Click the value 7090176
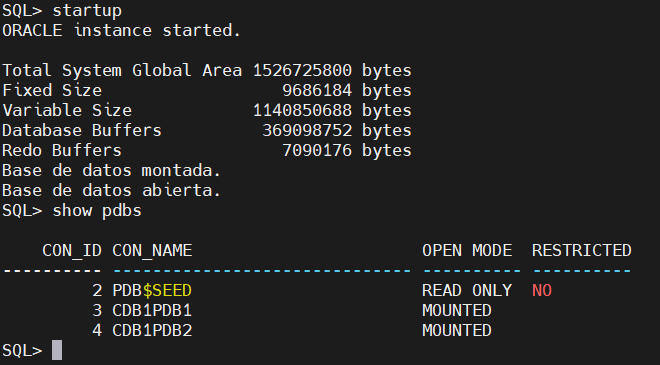The width and height of the screenshot is (660, 365). point(317,150)
